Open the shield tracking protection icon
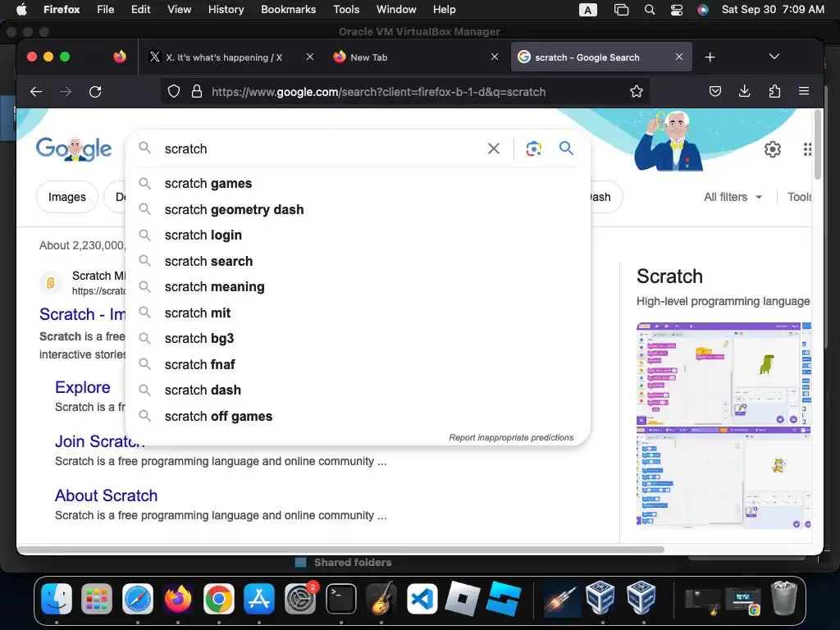The image size is (840, 630). (x=174, y=92)
